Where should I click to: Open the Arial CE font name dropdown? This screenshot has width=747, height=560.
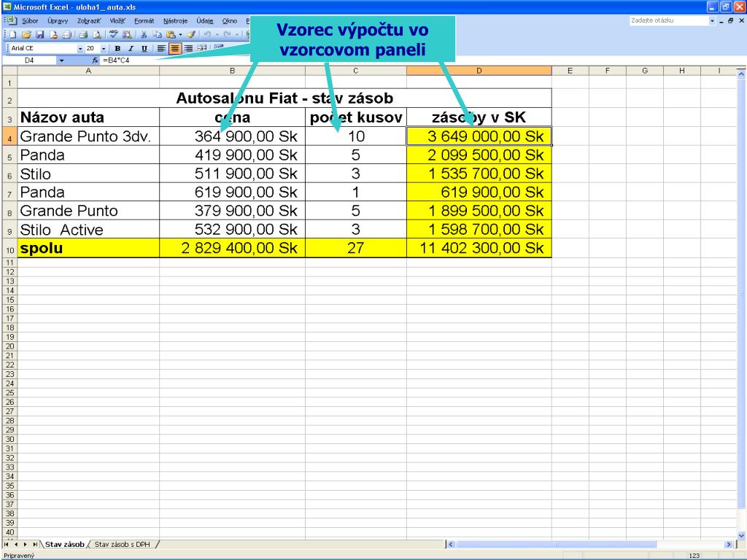coord(80,49)
